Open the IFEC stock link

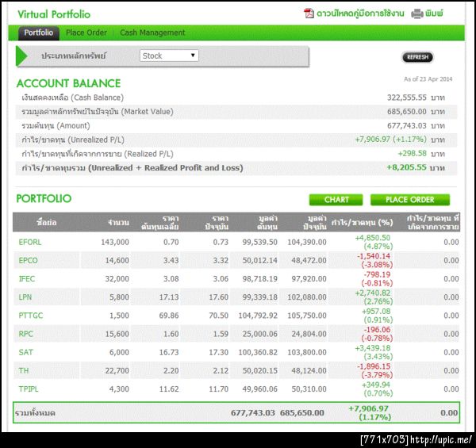(x=27, y=279)
